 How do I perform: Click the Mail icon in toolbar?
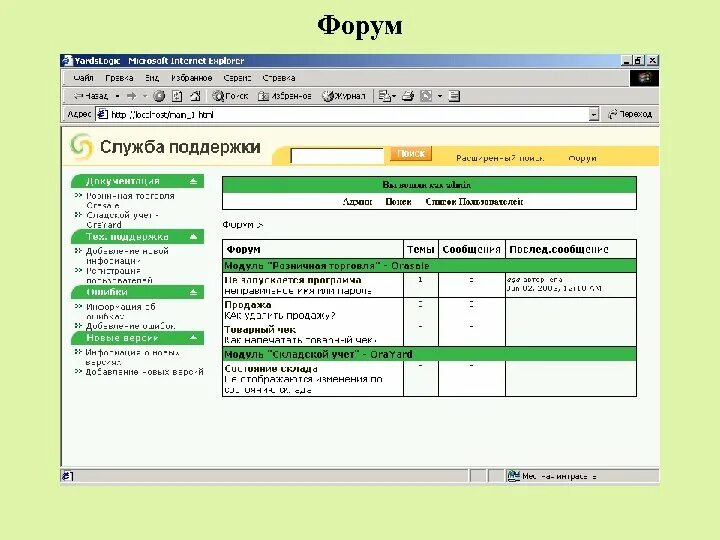click(x=387, y=96)
